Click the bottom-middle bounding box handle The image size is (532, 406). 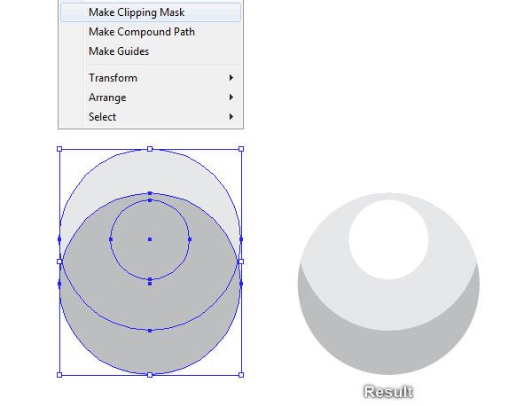point(150,375)
